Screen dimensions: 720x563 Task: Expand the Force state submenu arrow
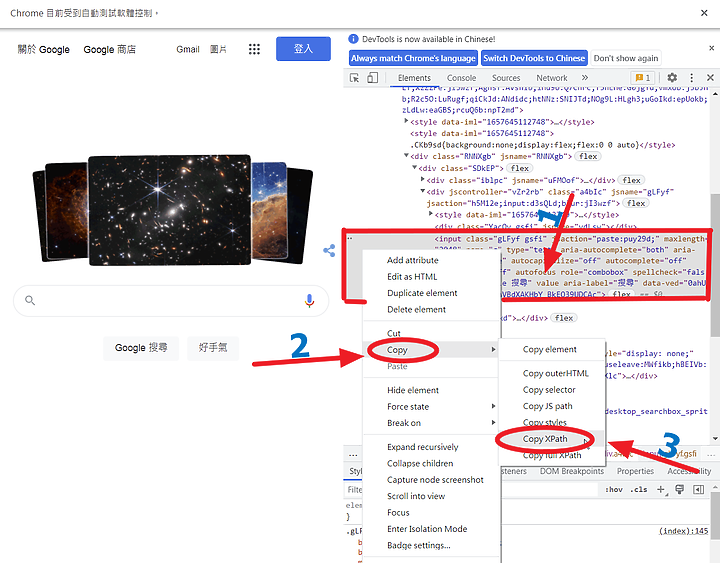(493, 406)
